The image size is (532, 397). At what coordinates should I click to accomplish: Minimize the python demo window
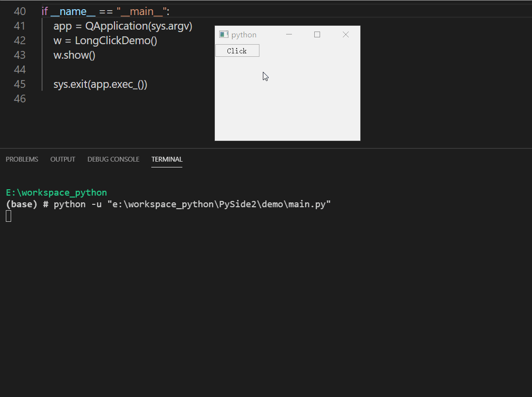click(289, 34)
